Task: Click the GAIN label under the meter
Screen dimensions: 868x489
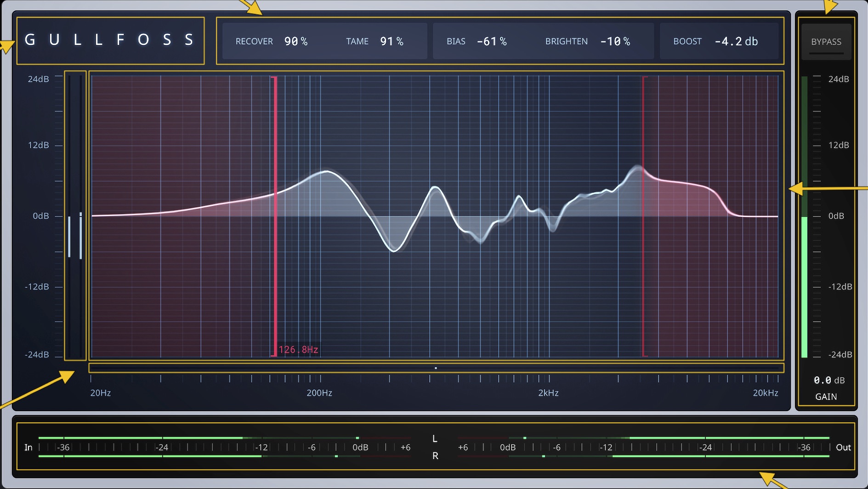Action: click(826, 397)
